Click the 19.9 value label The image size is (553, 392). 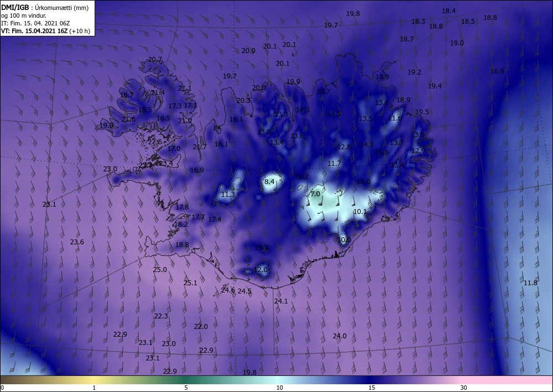294,81
